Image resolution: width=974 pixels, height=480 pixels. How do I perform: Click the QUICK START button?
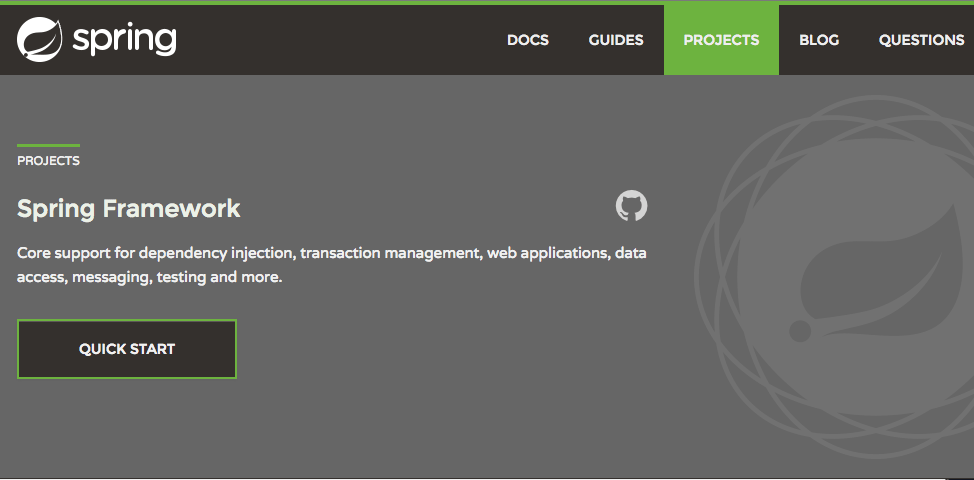pos(127,349)
